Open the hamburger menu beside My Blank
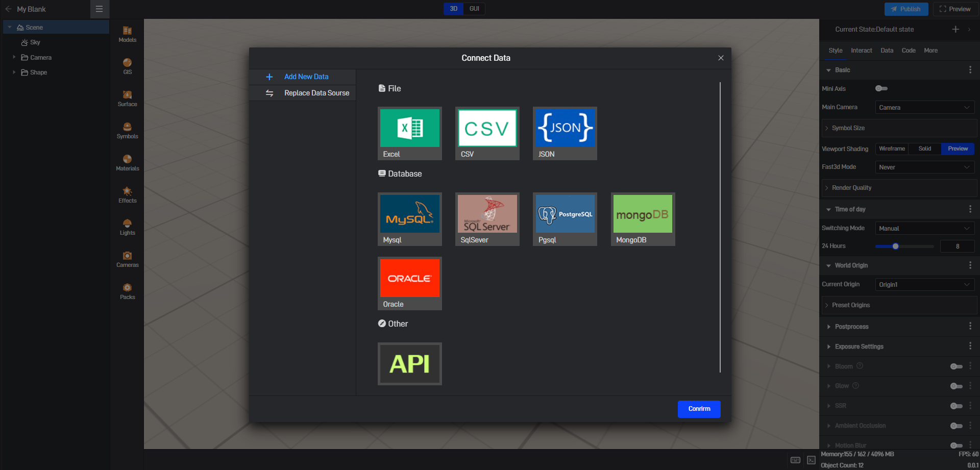The height and width of the screenshot is (470, 980). [100, 9]
